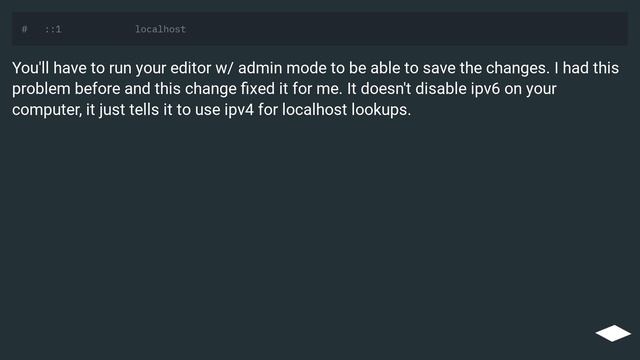Click the white diamond icon
The height and width of the screenshot is (360, 640).
[x=613, y=333]
